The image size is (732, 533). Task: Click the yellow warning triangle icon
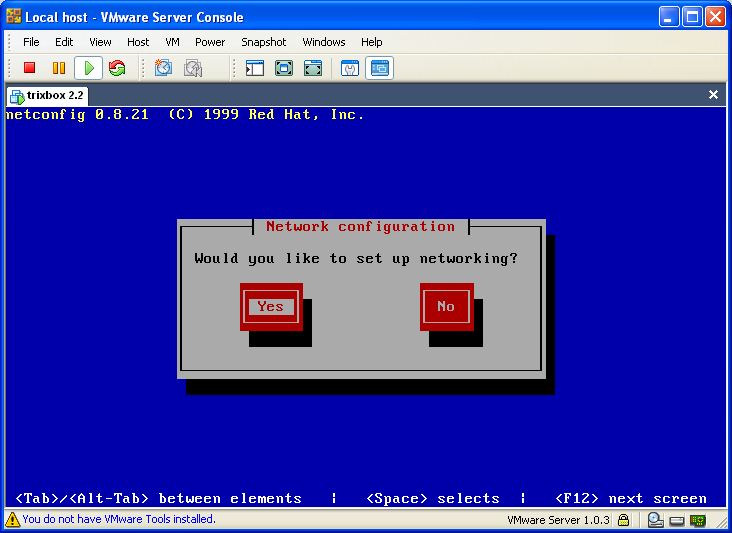[12, 519]
